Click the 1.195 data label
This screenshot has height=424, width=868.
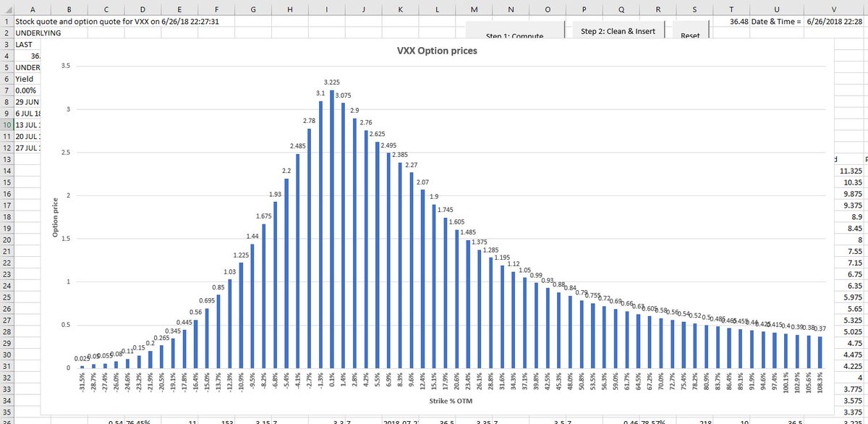(501, 258)
